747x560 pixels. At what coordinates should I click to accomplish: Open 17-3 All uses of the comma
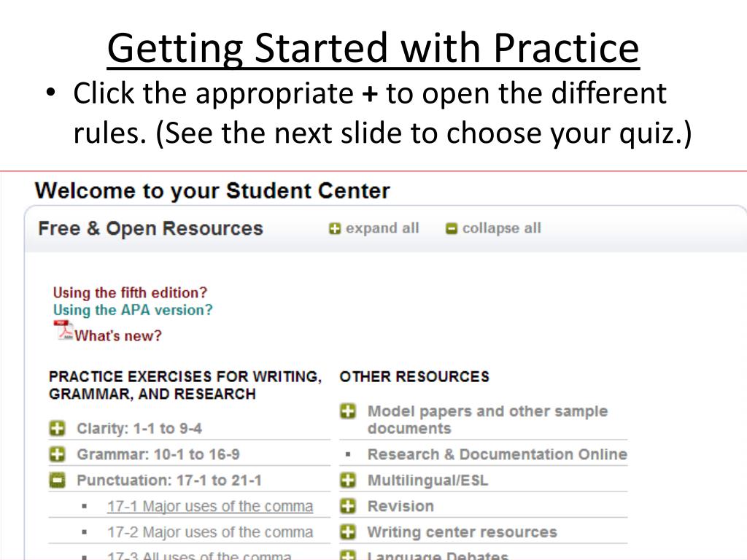click(x=198, y=556)
